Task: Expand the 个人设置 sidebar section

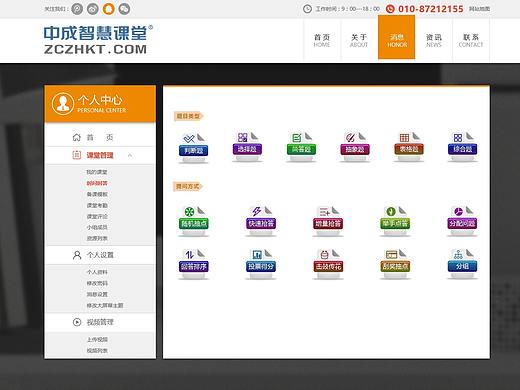Action: click(100, 255)
